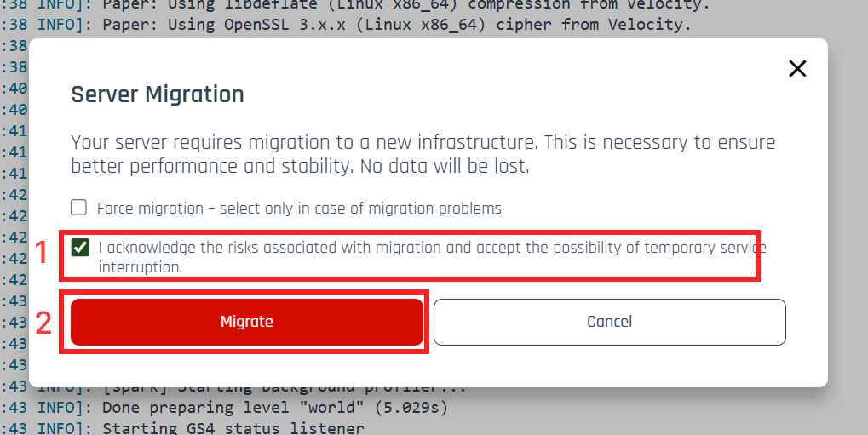Click the 'Server Migration' dialog heading
The width and height of the screenshot is (868, 435).
158,94
